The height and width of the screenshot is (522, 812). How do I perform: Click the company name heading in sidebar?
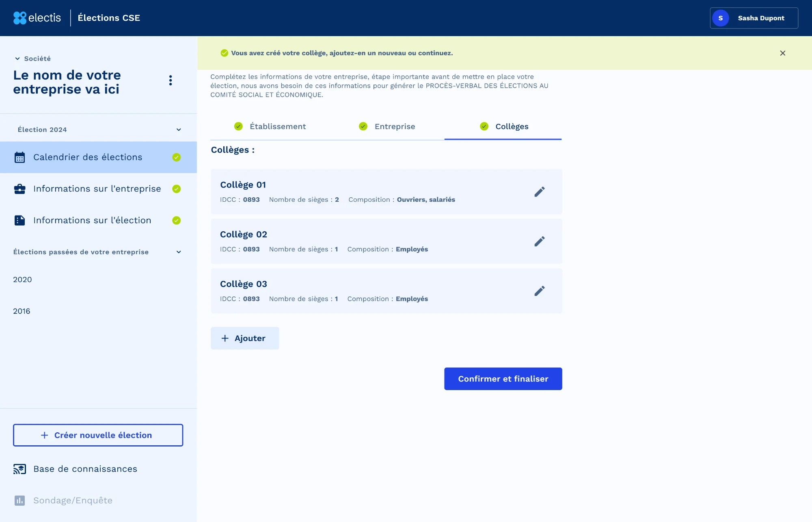pos(67,82)
